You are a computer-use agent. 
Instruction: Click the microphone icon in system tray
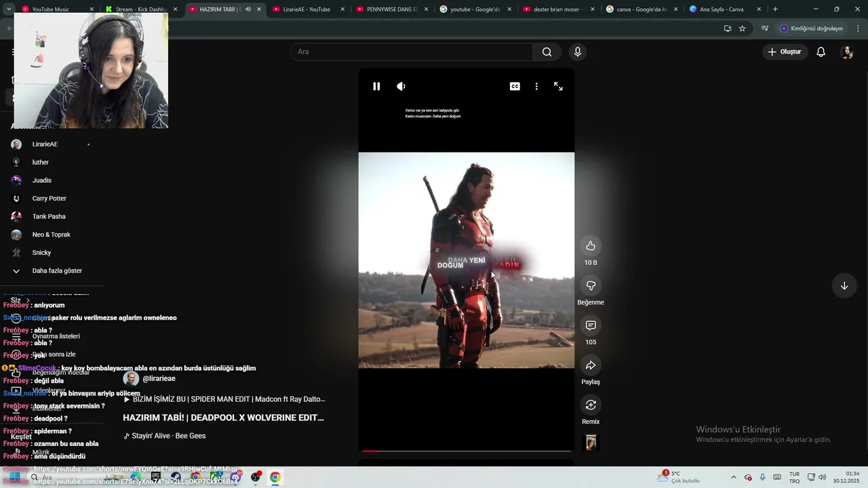click(763, 477)
